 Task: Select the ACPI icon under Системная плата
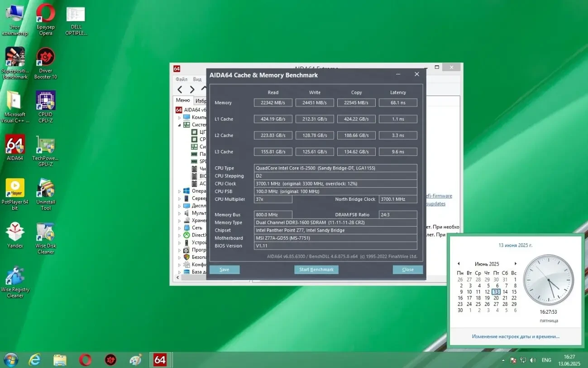pos(195,184)
